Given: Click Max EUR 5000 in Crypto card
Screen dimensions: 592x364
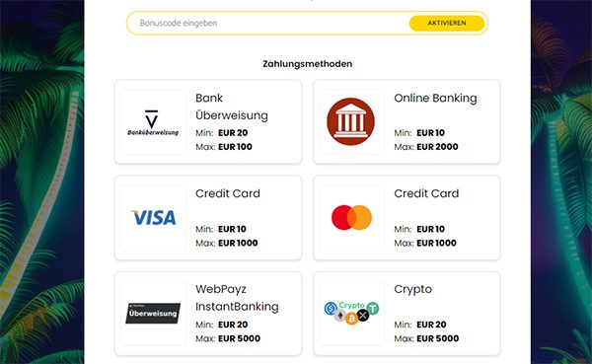Looking at the screenshot, I should click(426, 338).
